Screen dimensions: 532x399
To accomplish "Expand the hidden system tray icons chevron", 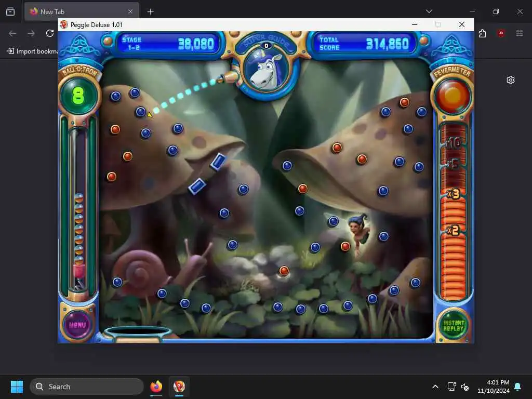I will 435,387.
